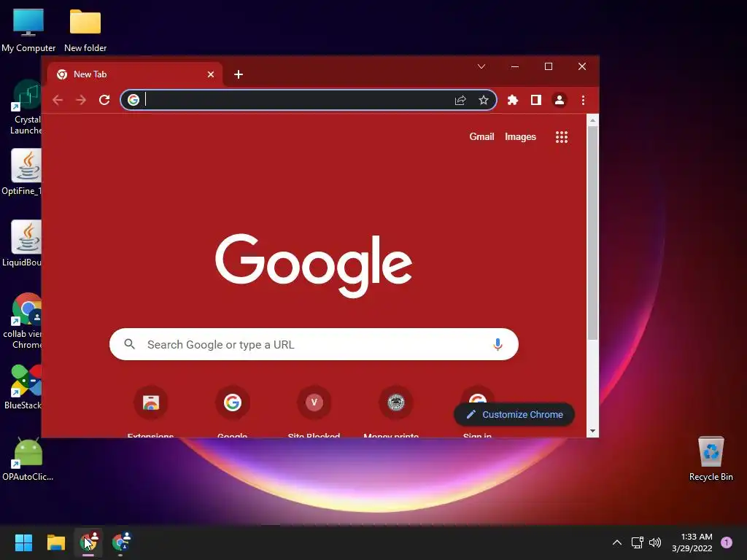Open the network status tray icon
Image resolution: width=747 pixels, height=560 pixels.
pyautogui.click(x=638, y=542)
